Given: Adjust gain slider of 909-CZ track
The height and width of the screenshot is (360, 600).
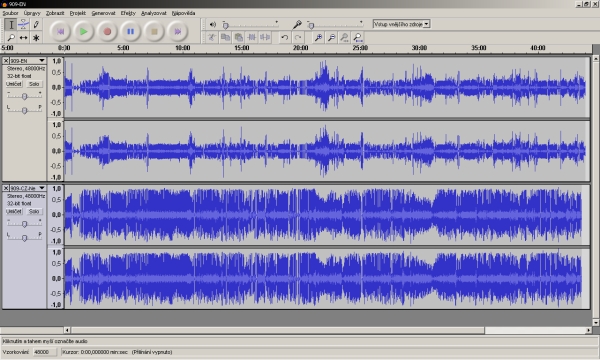Looking at the screenshot, I should tap(24, 223).
